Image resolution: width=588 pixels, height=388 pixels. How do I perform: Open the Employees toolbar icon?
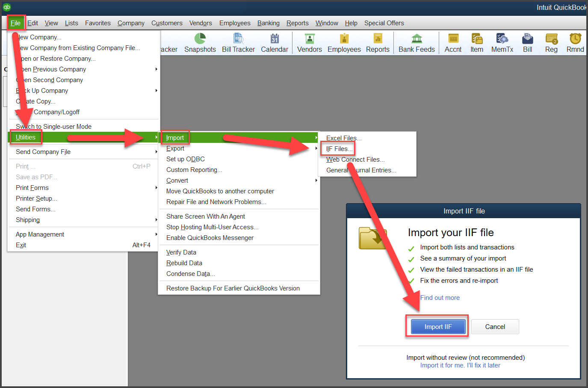[344, 43]
